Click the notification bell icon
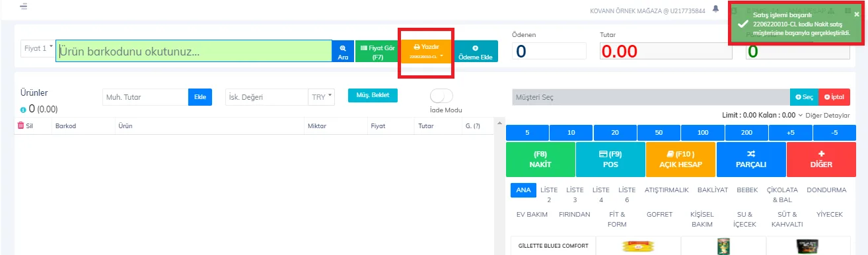Image resolution: width=868 pixels, height=255 pixels. (715, 9)
